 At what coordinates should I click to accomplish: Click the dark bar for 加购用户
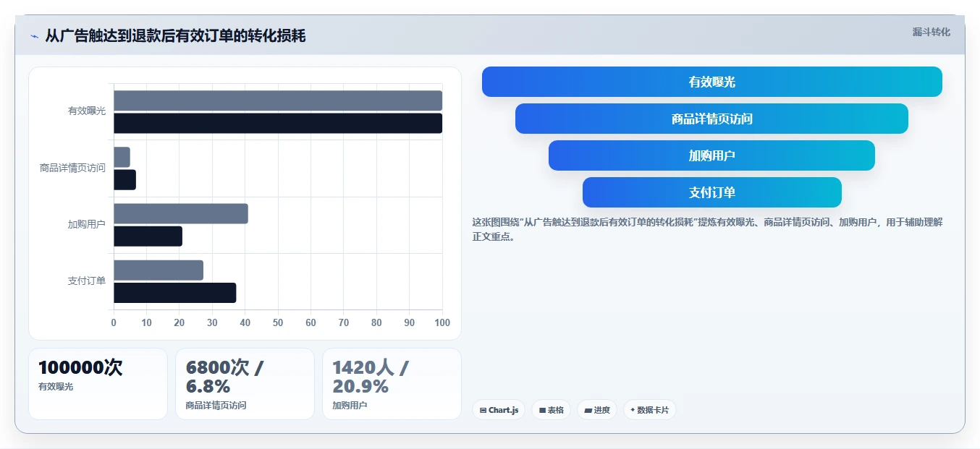tap(148, 236)
